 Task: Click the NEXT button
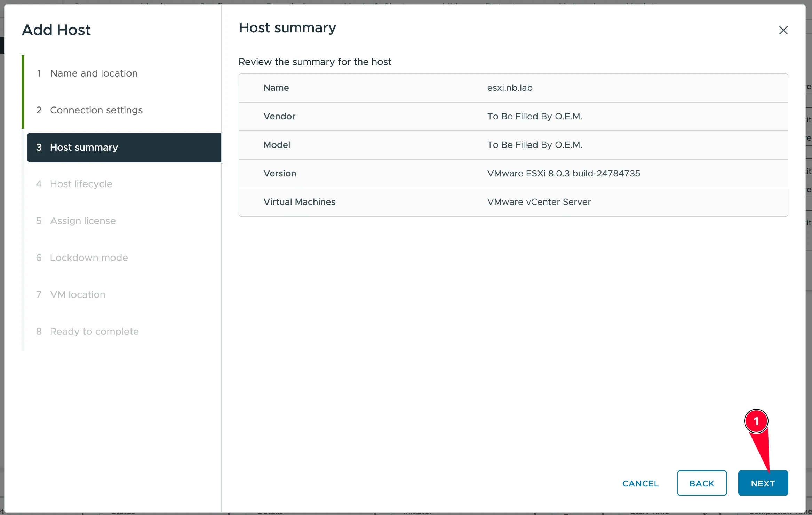pos(763,483)
